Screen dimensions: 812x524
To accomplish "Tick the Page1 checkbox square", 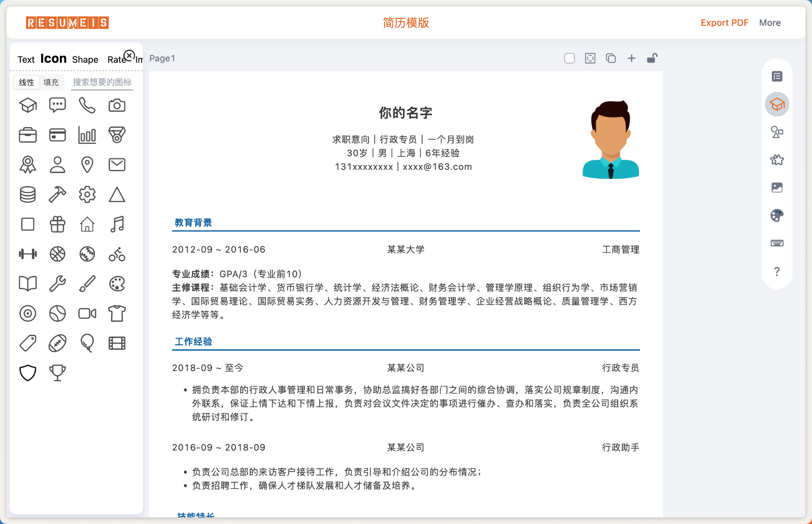I will [x=569, y=58].
